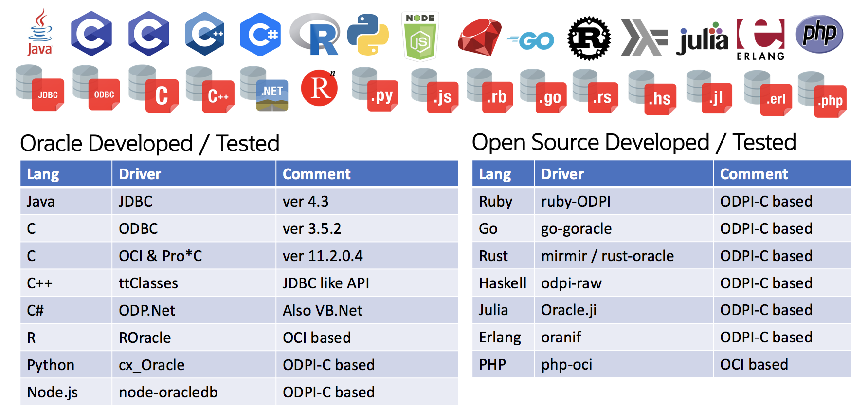The image size is (868, 413).
Task: Click "OCI based" in the ROracle row
Action: 367,338
